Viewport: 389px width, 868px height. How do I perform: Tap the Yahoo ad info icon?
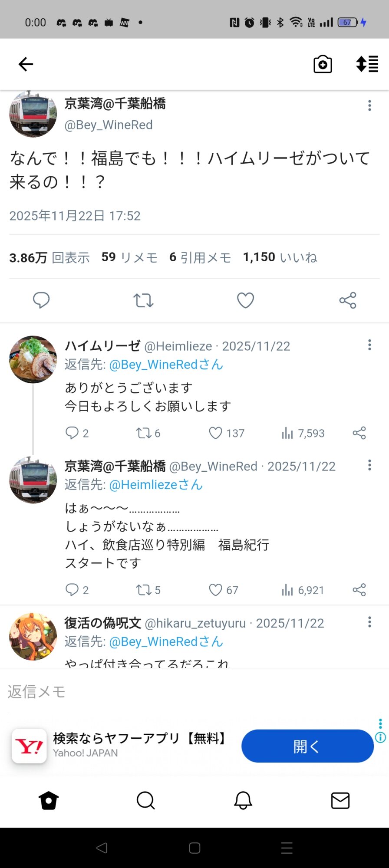tap(380, 737)
